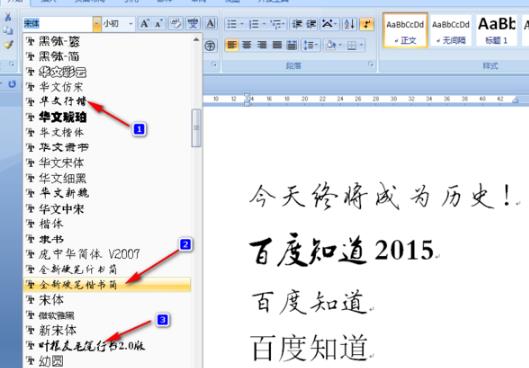
Task: Apply the 标题 1 style
Action: (496, 31)
